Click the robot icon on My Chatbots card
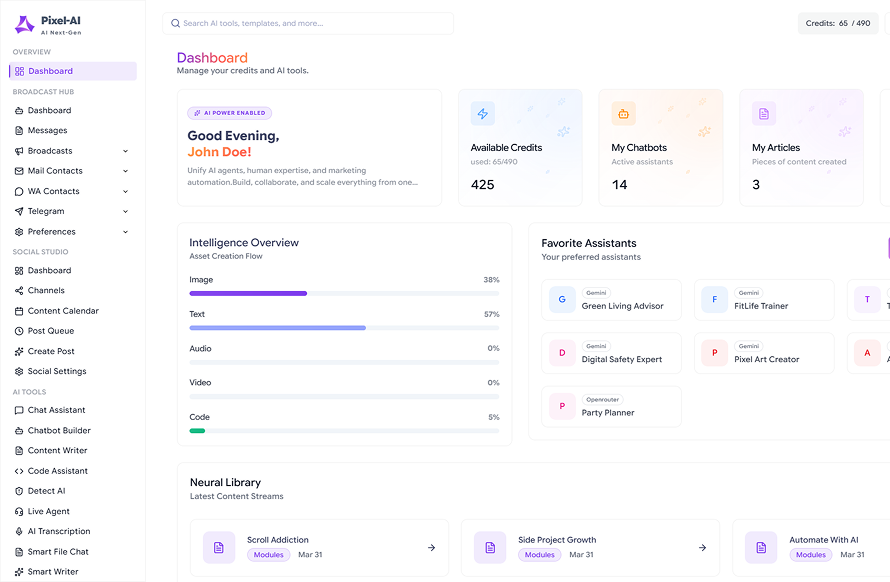Viewport: 890px width, 582px height. tap(623, 114)
